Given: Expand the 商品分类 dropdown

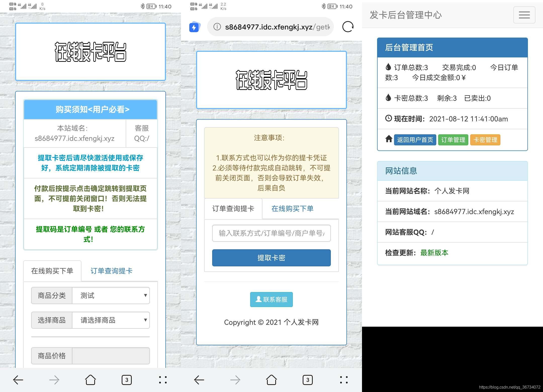Looking at the screenshot, I should coord(111,296).
